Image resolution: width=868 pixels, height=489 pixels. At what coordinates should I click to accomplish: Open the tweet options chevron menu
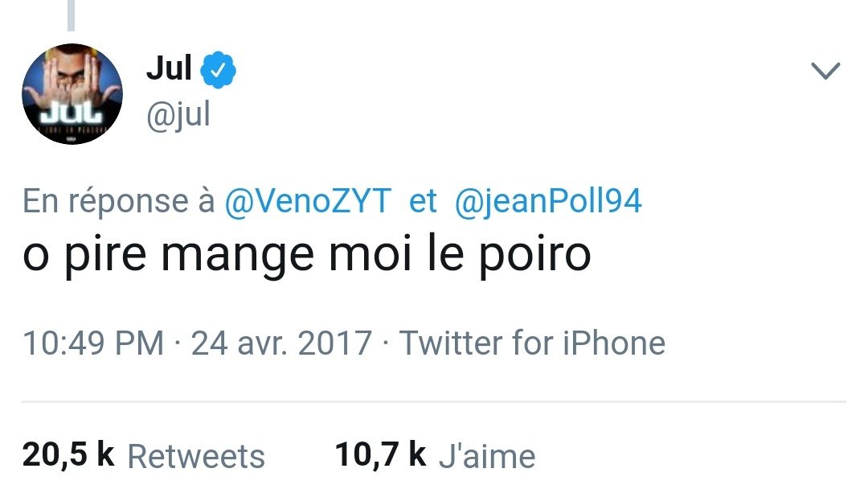point(825,72)
